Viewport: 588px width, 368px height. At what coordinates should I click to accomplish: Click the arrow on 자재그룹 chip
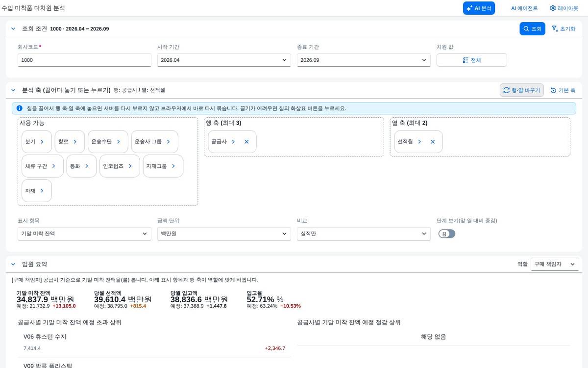pos(173,166)
